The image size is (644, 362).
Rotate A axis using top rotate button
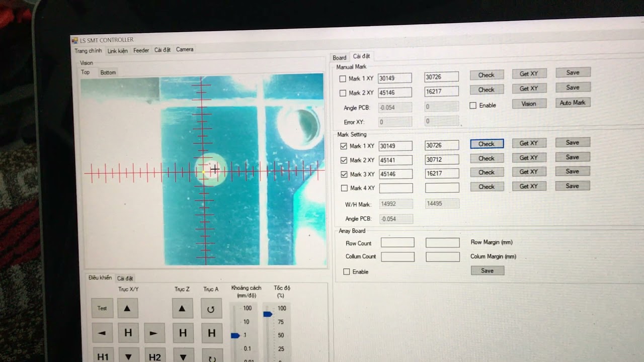pyautogui.click(x=211, y=309)
